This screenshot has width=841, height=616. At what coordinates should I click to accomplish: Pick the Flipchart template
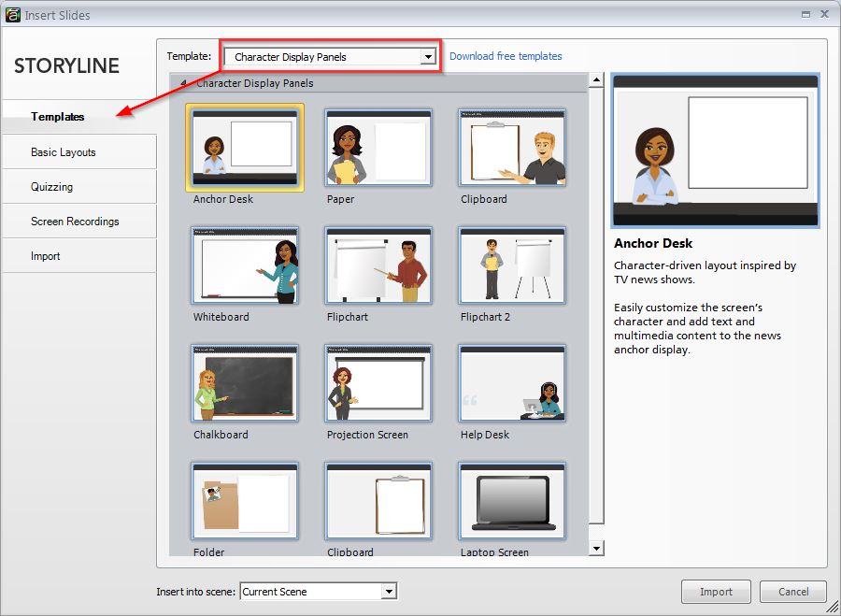pyautogui.click(x=378, y=266)
